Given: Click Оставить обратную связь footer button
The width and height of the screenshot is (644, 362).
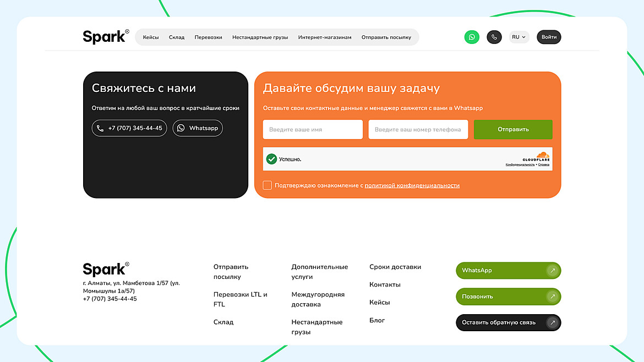Looking at the screenshot, I should (x=509, y=322).
